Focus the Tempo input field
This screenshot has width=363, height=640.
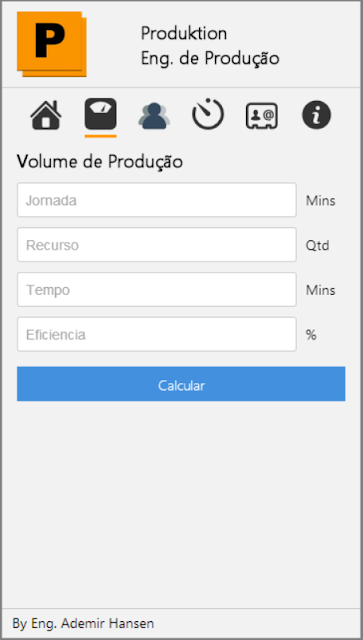click(157, 290)
